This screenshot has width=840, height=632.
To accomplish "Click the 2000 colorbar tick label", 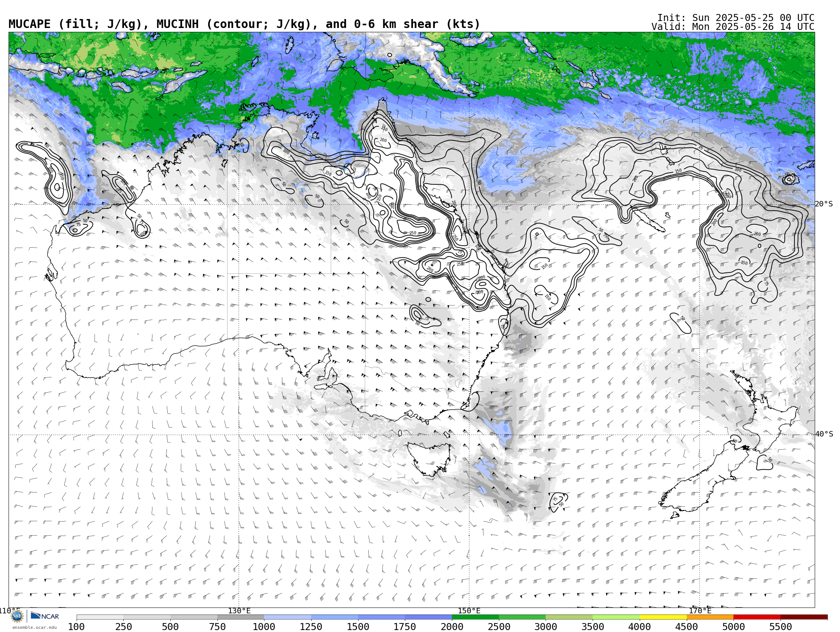I will [x=452, y=627].
